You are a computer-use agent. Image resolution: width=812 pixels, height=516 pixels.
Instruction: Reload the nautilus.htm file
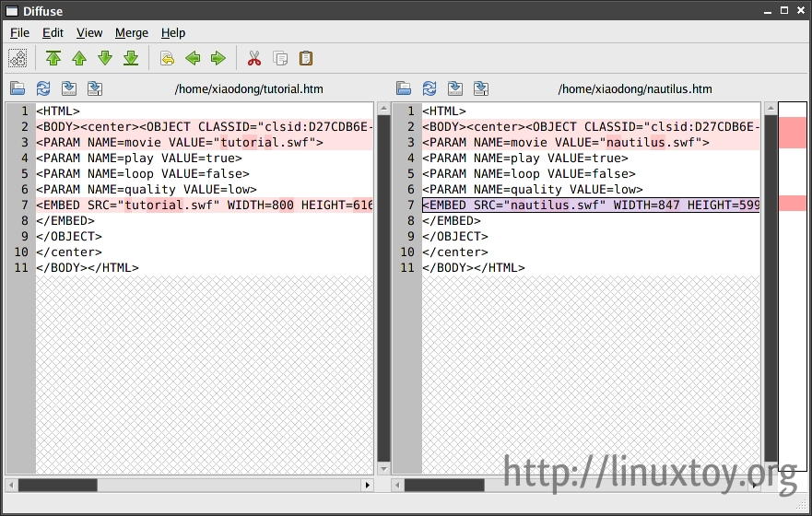pyautogui.click(x=430, y=89)
